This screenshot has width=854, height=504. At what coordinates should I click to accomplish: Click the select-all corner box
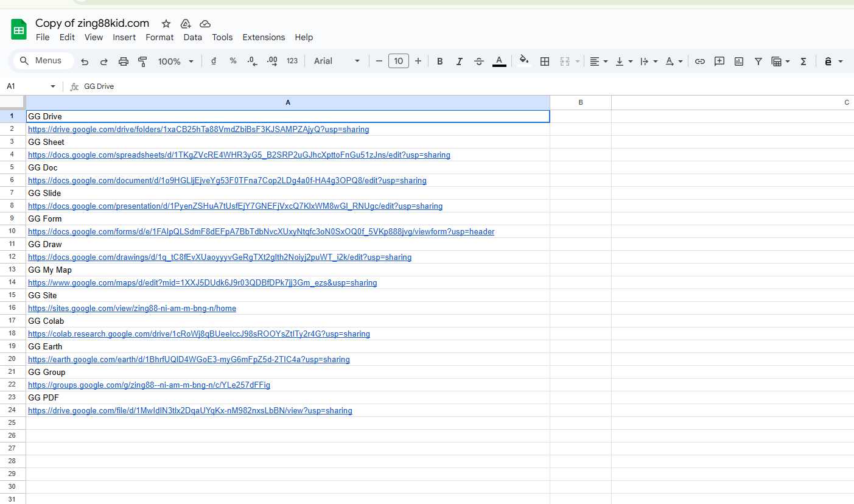[12, 102]
